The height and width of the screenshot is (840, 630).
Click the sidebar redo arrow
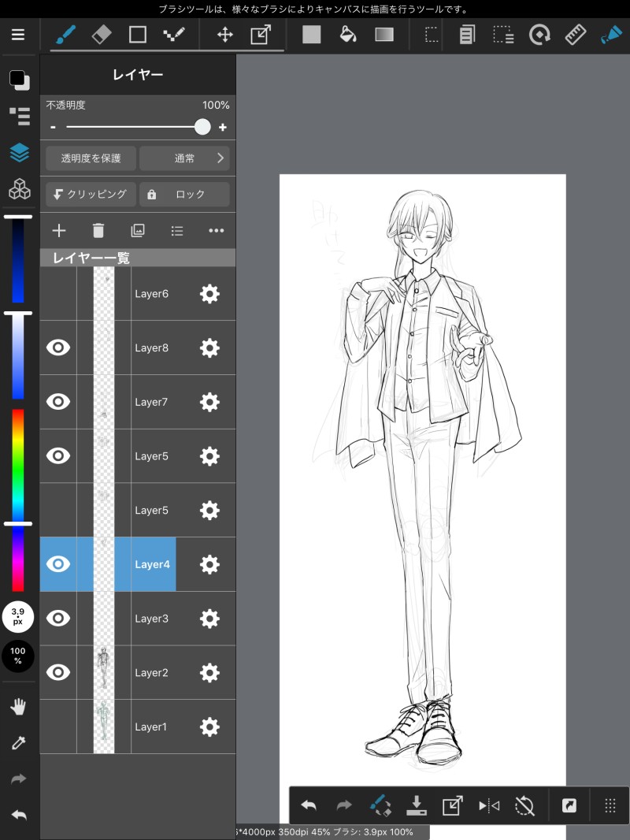18,779
